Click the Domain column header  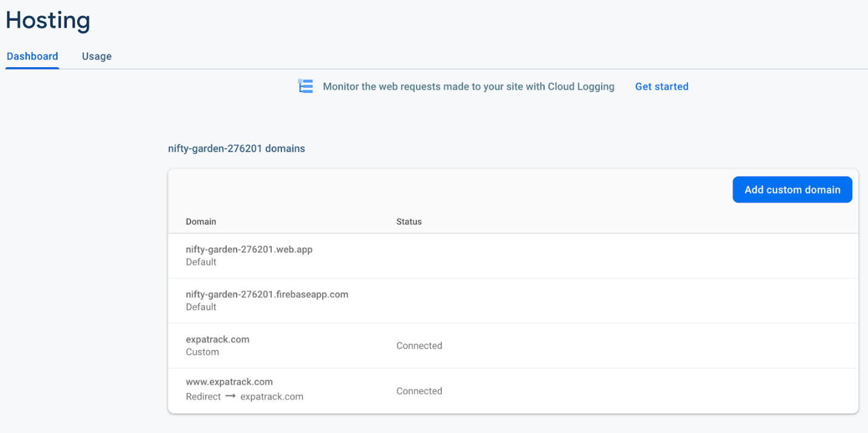tap(201, 221)
